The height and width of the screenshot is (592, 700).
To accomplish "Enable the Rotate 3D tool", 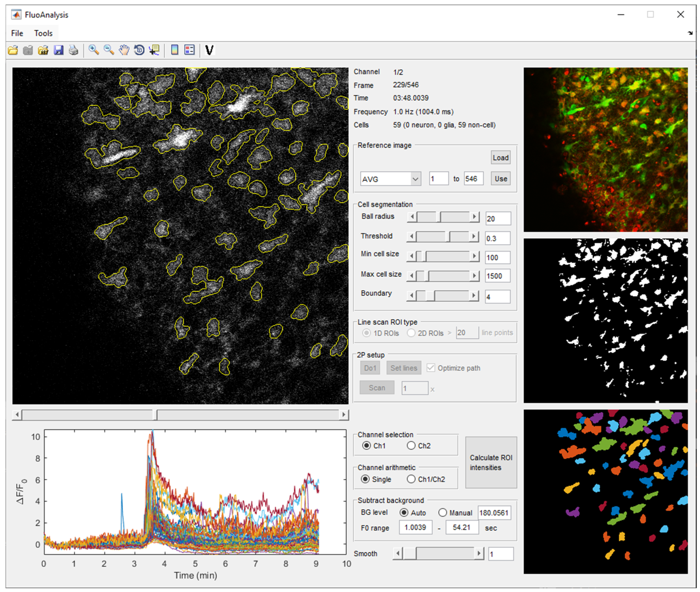I will (x=139, y=50).
